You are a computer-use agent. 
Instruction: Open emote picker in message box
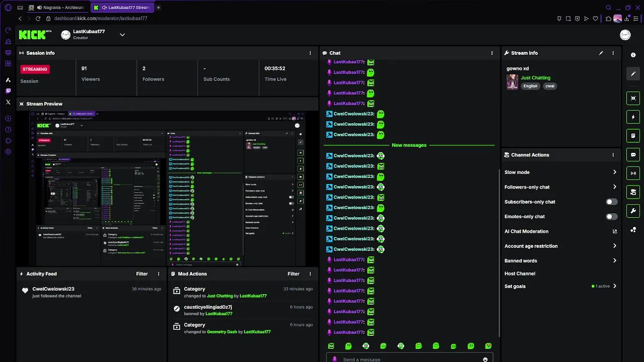[485, 359]
